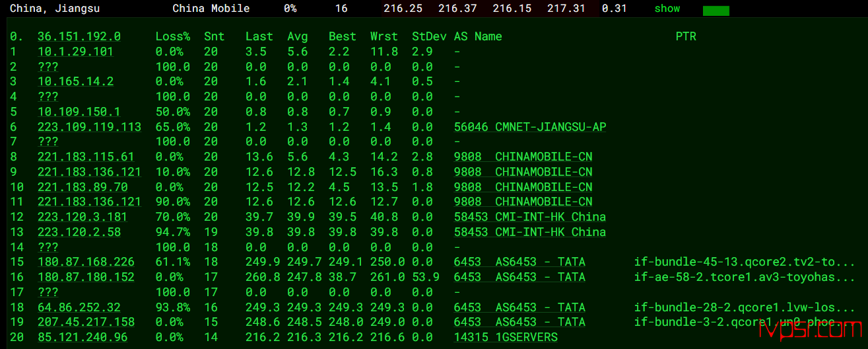This screenshot has height=349, width=868.
Task: Click hop 19 IP 207.45.217.158
Action: [86, 322]
